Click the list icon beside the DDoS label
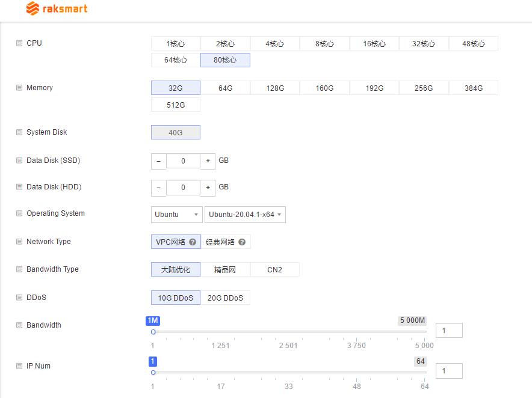This screenshot has height=398, width=532. click(x=20, y=297)
